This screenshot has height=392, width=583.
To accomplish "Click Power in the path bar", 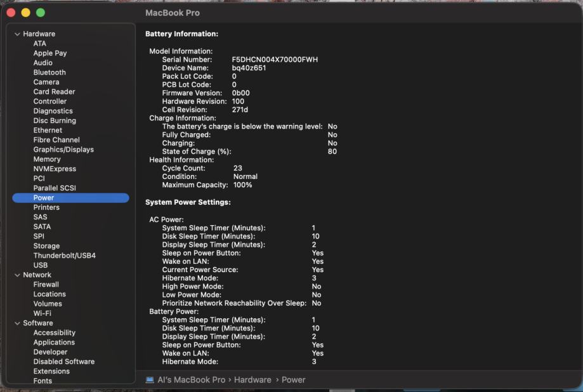I will click(293, 380).
